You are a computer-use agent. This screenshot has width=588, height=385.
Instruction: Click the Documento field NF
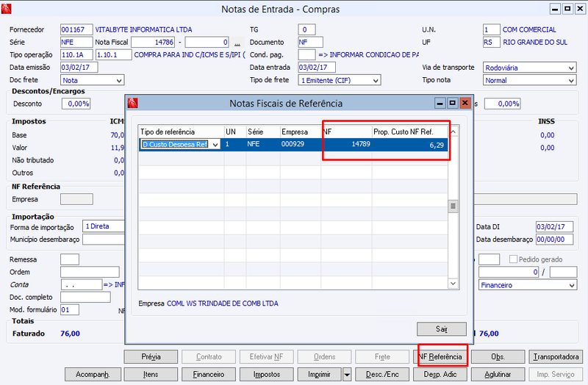coord(310,43)
